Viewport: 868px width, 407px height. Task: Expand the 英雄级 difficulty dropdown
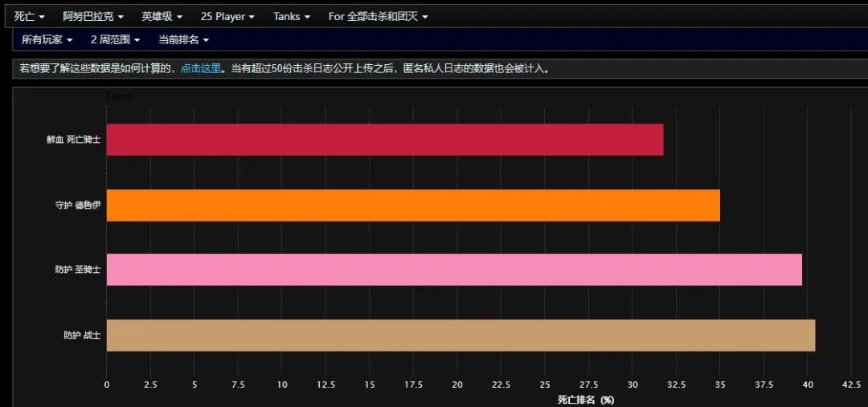click(x=162, y=17)
